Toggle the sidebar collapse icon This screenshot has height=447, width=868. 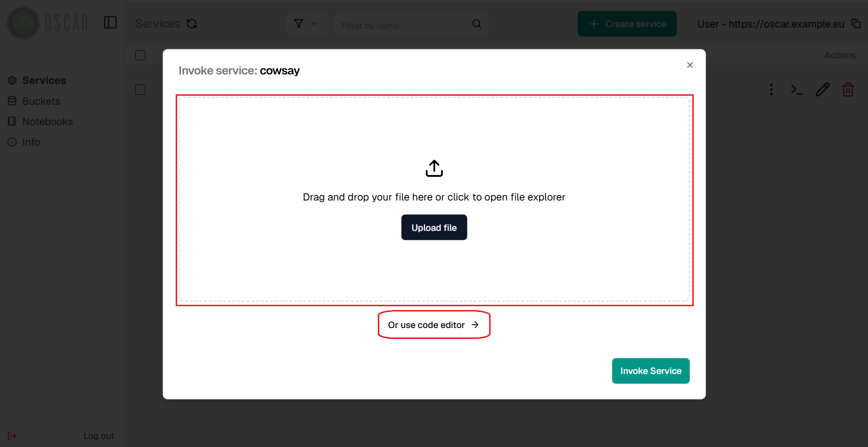(x=110, y=22)
